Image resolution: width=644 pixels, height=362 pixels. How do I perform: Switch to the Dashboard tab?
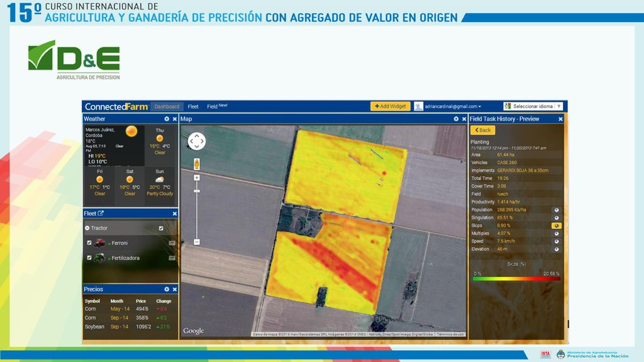coord(167,106)
